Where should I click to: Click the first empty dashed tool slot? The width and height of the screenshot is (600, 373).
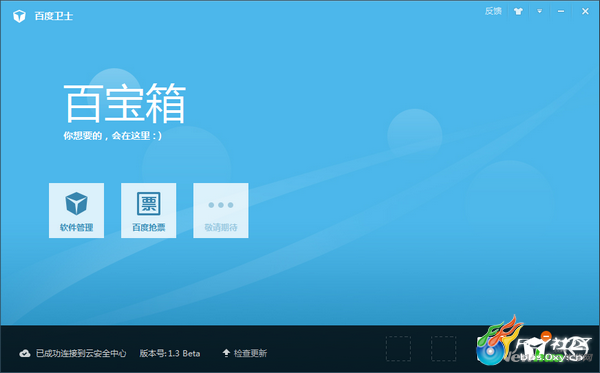[x=398, y=349]
